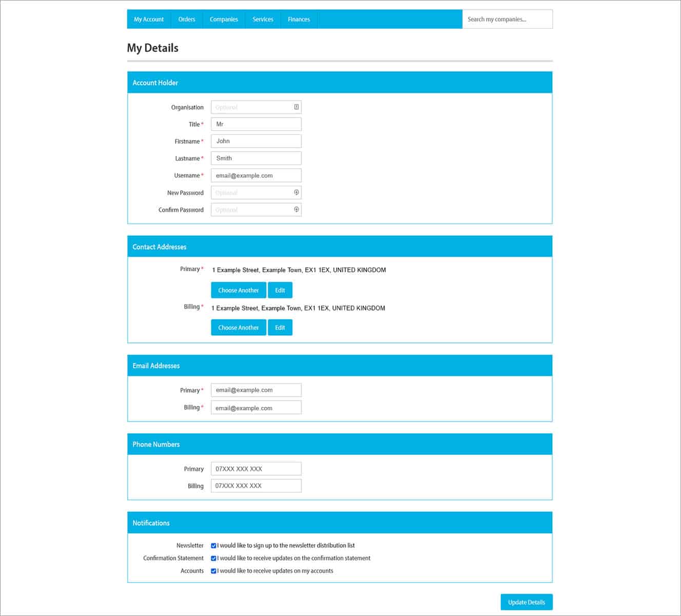Disable the newsletter distribution list signup
This screenshot has width=681, height=616.
click(x=213, y=545)
